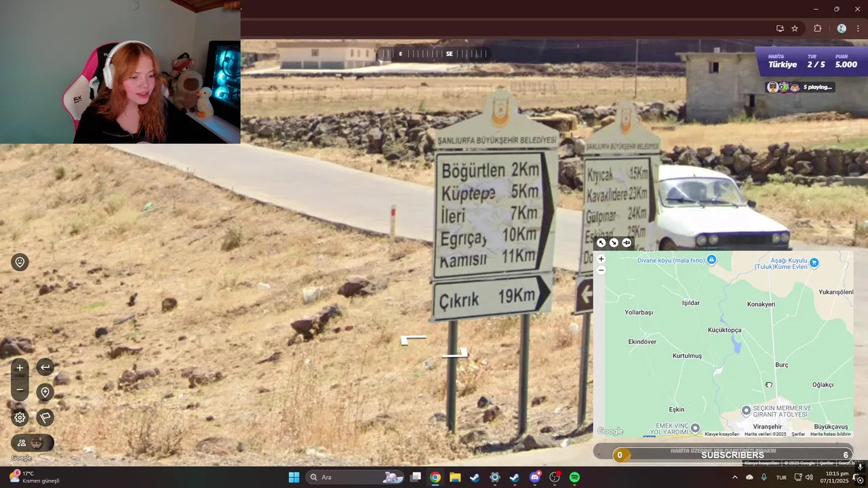Open the Chrome profile avatar
Screen dimensions: 868x488
point(842,28)
